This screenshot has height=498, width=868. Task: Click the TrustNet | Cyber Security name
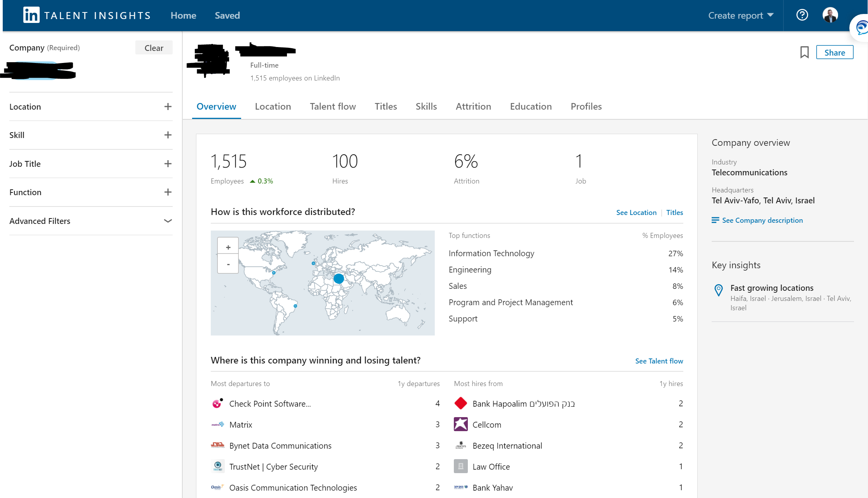(x=273, y=467)
